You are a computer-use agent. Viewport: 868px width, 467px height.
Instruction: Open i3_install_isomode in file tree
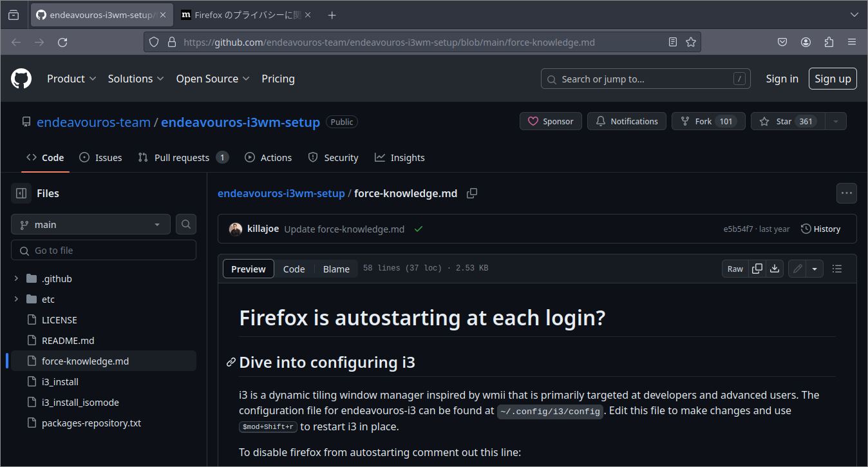[104, 403]
